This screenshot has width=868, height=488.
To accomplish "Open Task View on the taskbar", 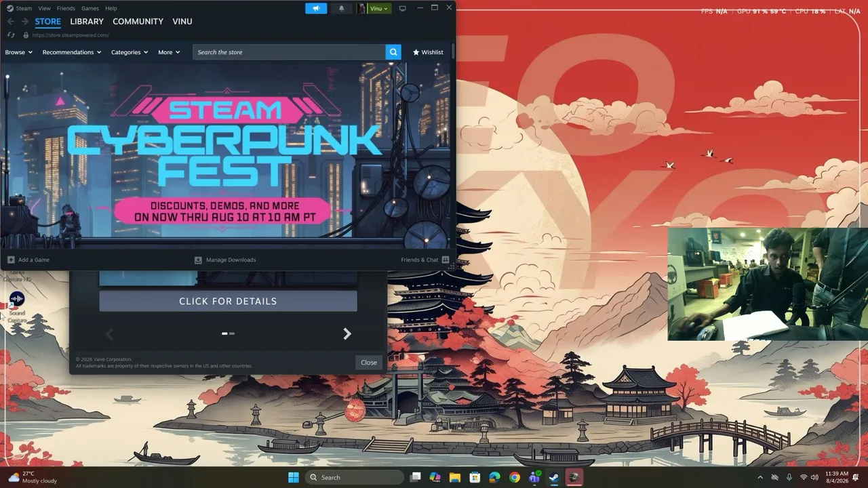I will pos(416,477).
